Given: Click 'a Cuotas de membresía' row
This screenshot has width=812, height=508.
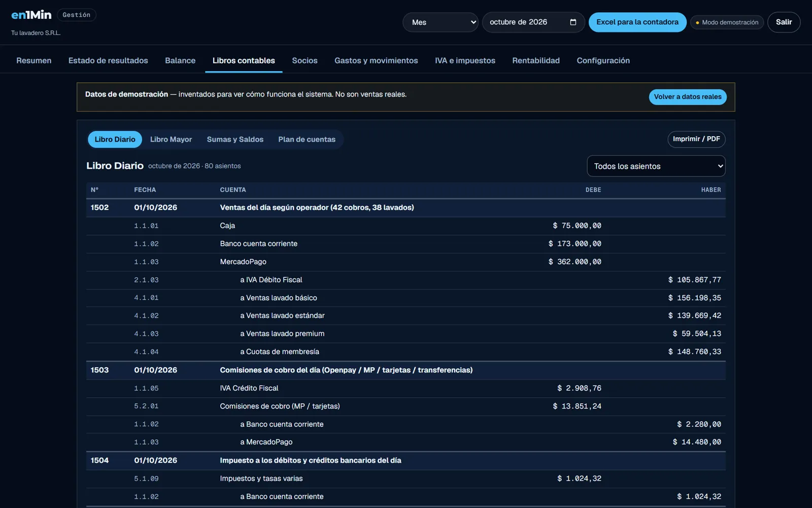Looking at the screenshot, I should pos(405,352).
